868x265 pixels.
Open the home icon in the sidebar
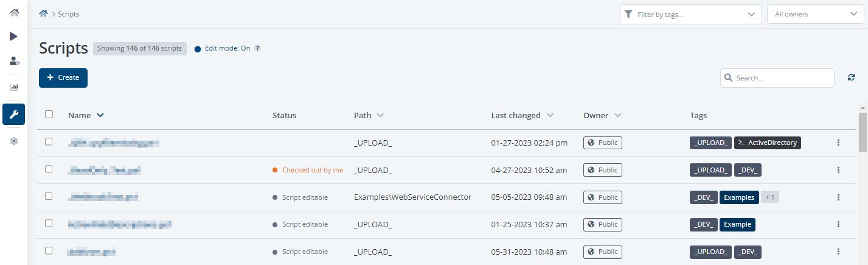[x=14, y=12]
